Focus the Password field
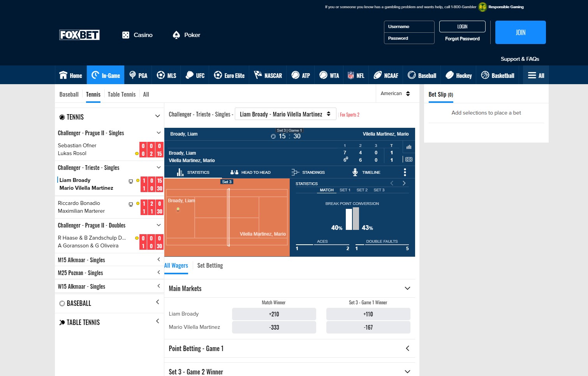This screenshot has height=376, width=588. (409, 38)
